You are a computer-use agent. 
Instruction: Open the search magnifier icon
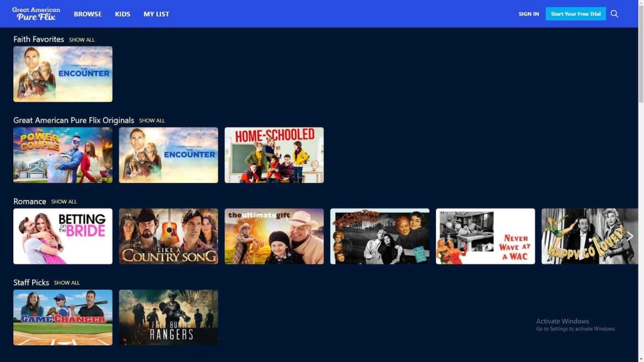point(614,14)
